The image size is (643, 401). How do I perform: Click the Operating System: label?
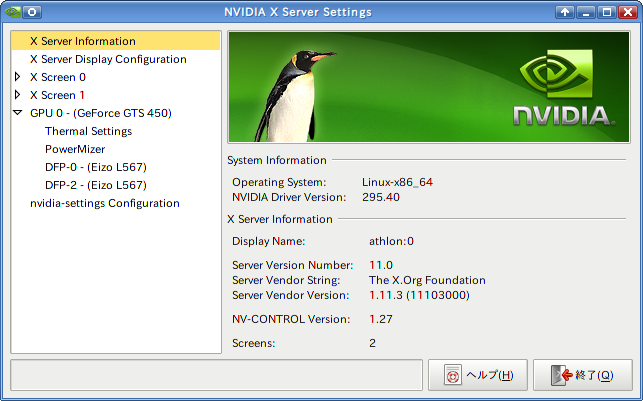pyautogui.click(x=279, y=182)
